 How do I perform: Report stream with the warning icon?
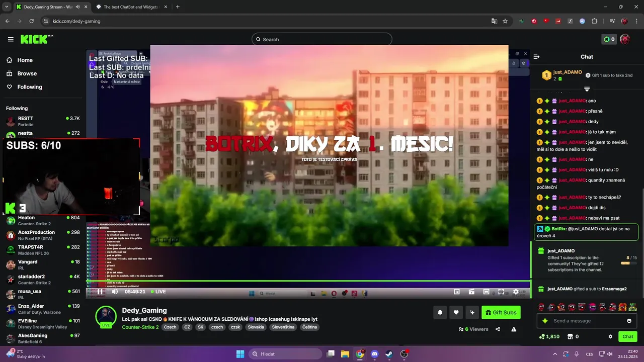[x=514, y=329]
